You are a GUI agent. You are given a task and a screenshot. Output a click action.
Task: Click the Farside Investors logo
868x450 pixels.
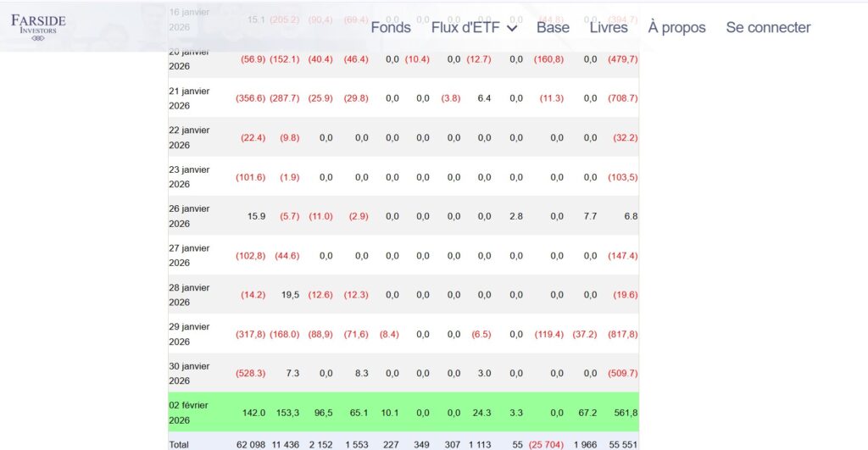[x=38, y=27]
